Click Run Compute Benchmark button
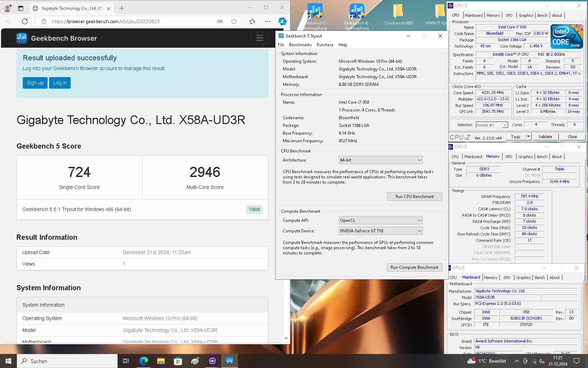 (414, 267)
